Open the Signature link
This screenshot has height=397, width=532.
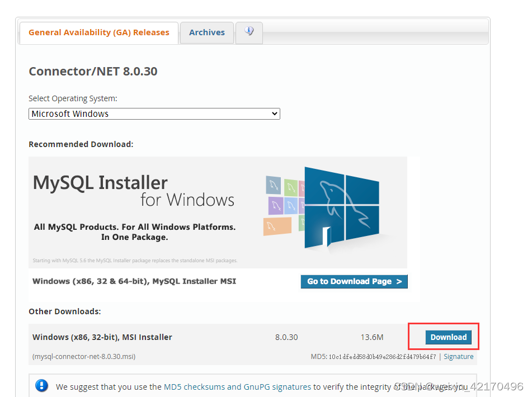[x=459, y=356]
